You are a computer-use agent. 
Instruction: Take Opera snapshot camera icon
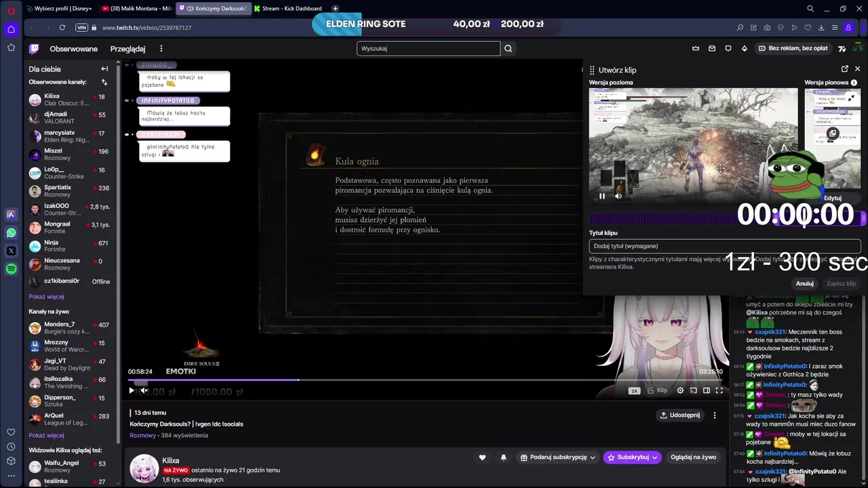767,28
